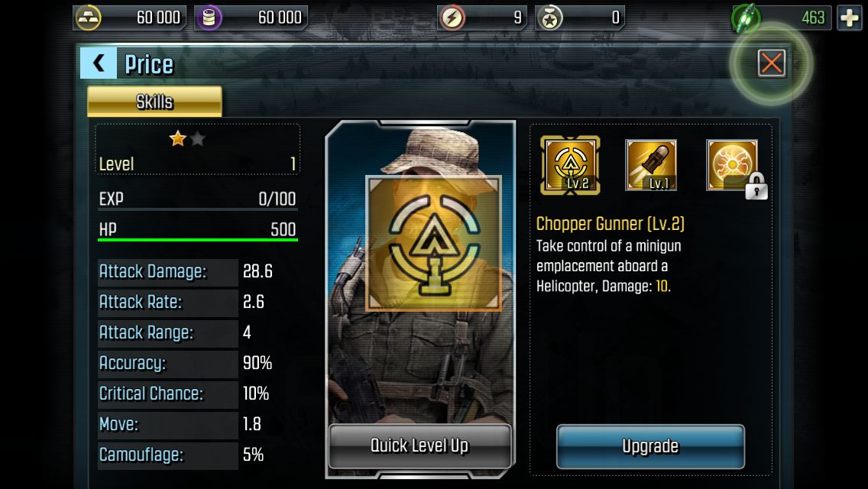Tap the Camouflage stat row
The width and height of the screenshot is (868, 489).
pyautogui.click(x=196, y=455)
